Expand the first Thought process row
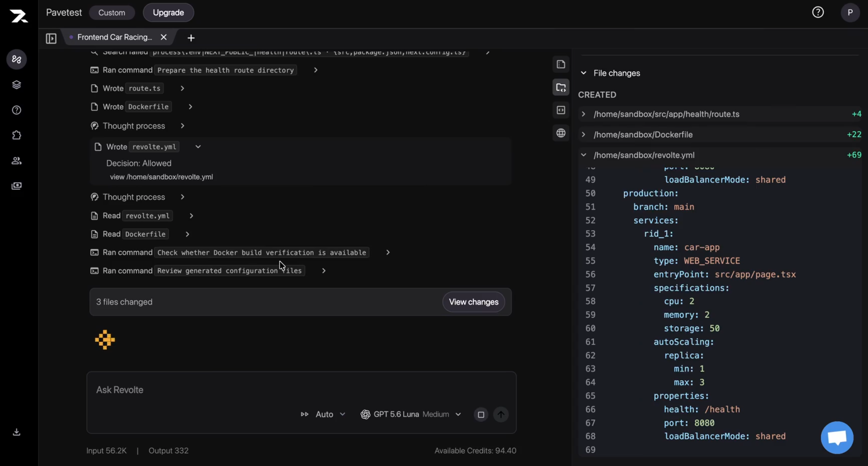This screenshot has height=466, width=868. tap(182, 126)
